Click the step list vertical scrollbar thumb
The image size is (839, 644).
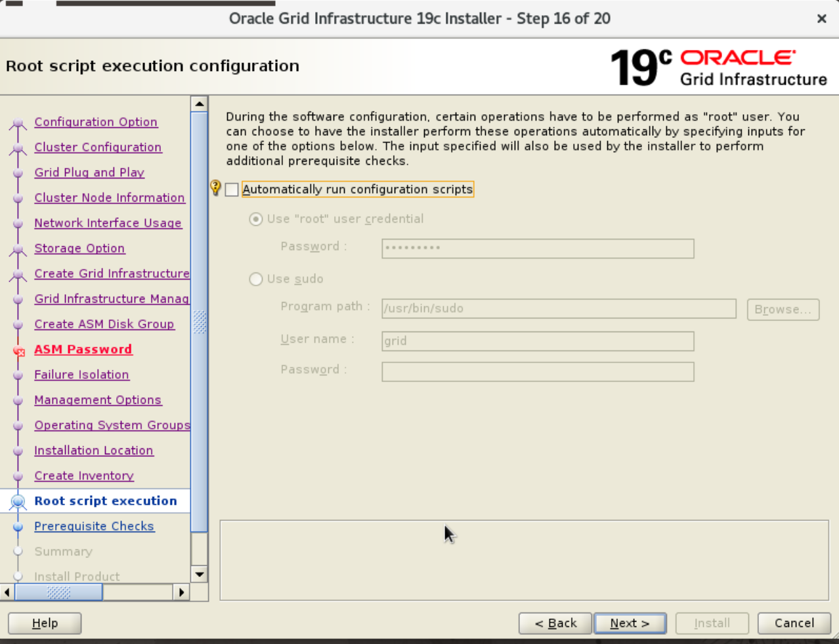point(200,322)
